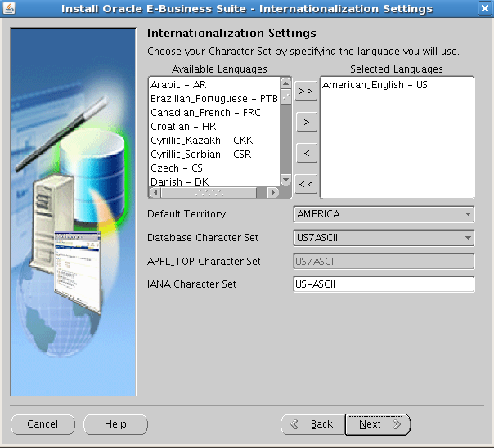Click the Java icon in title bar
Image resolution: width=494 pixels, height=448 pixels.
point(9,8)
